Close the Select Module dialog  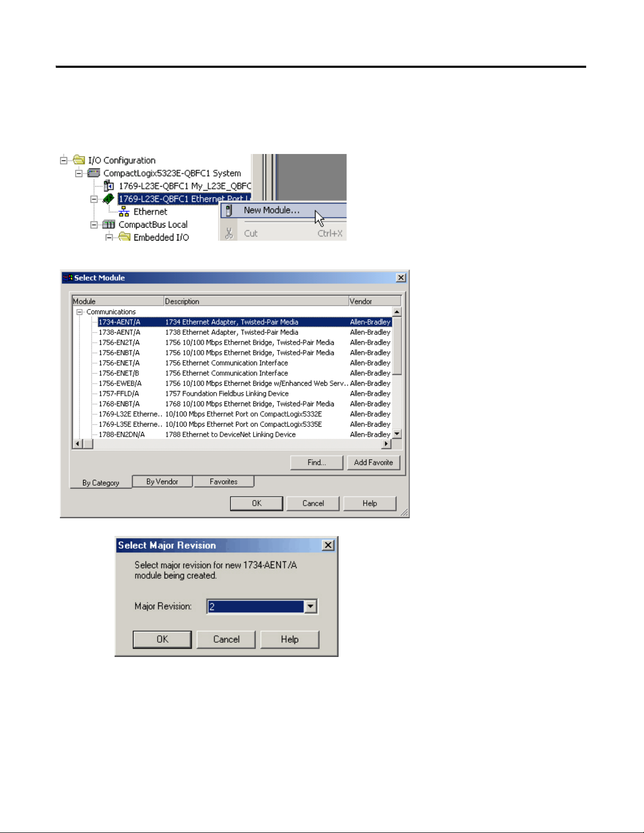pyautogui.click(x=401, y=277)
